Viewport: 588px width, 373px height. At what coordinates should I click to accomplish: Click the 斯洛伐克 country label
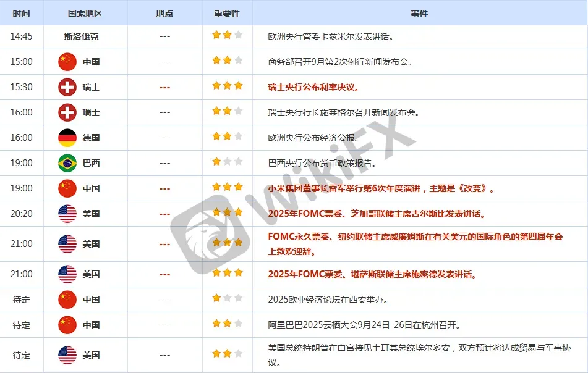[x=81, y=36]
